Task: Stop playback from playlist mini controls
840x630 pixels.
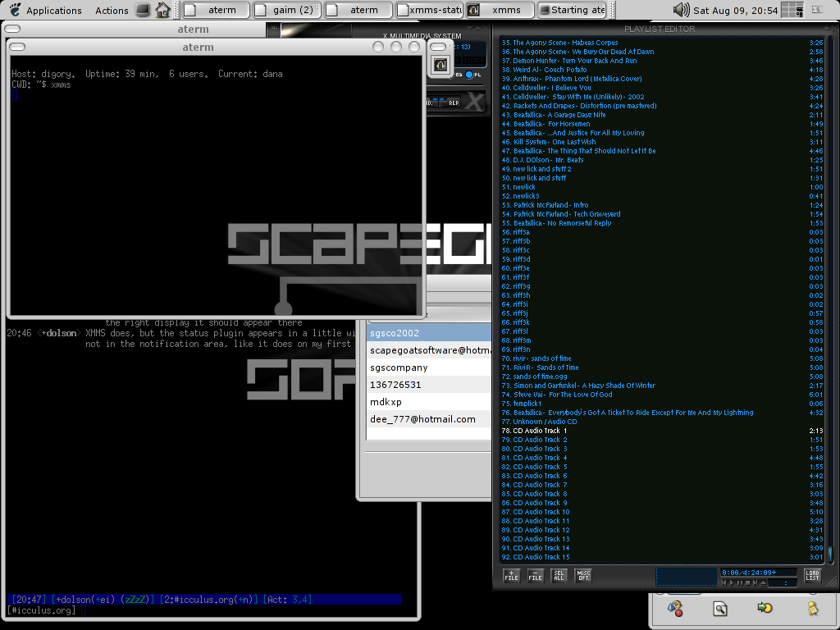Action: [747, 583]
